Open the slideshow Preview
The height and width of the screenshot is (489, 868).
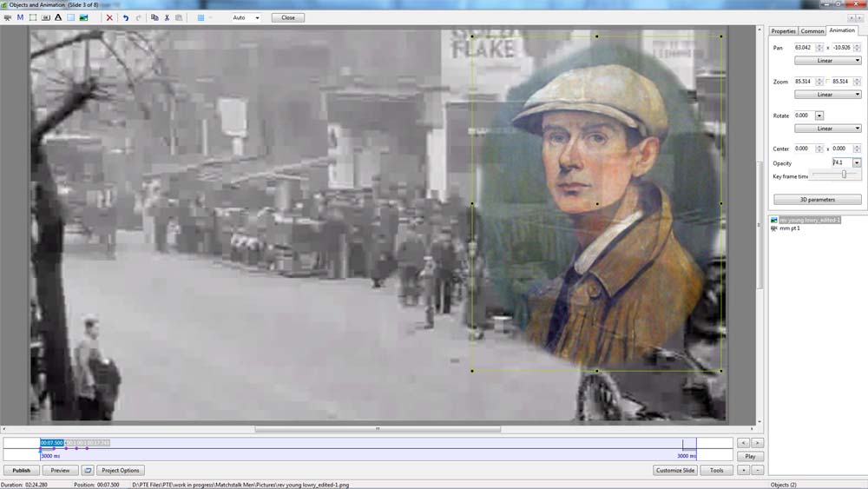coord(61,470)
